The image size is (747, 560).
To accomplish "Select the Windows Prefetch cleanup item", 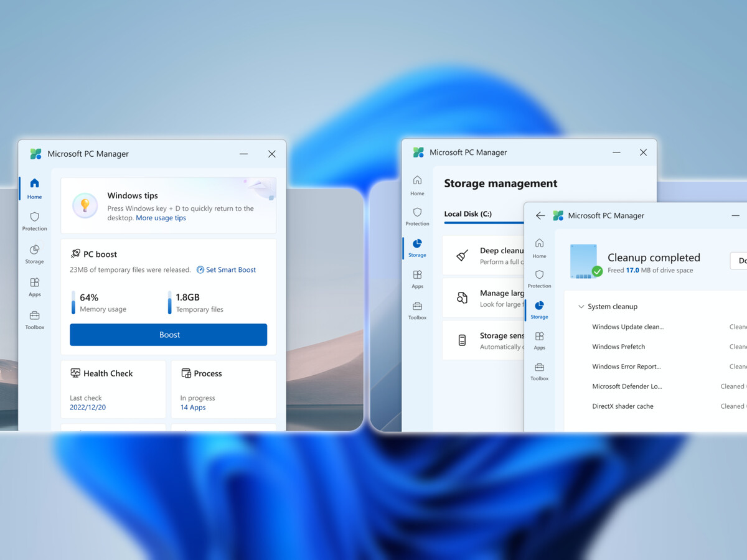I will click(618, 347).
